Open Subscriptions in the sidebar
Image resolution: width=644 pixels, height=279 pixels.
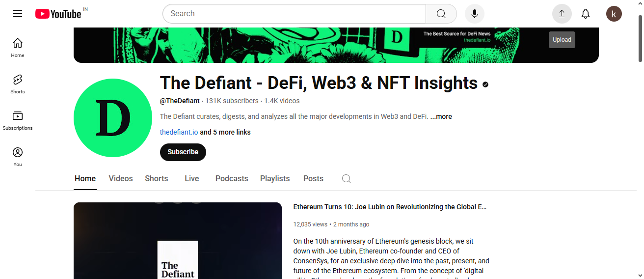click(18, 120)
